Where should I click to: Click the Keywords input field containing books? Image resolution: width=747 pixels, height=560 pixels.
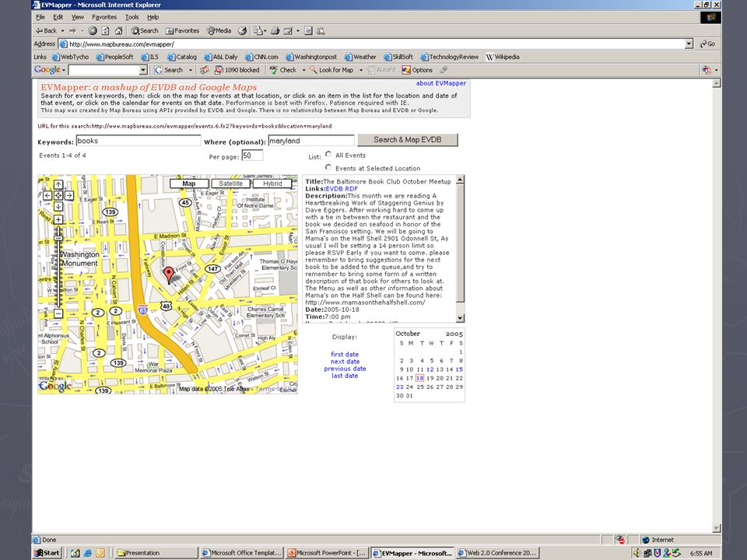click(x=139, y=141)
